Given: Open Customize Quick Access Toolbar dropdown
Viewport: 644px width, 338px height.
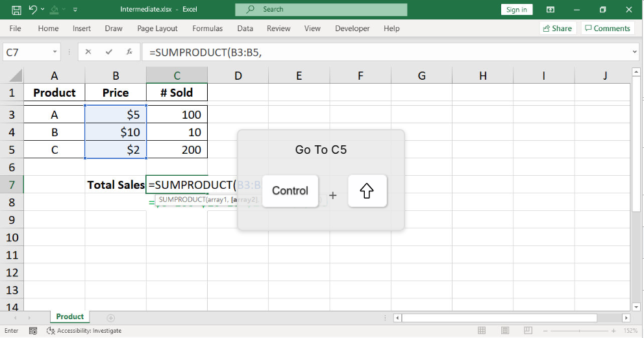Looking at the screenshot, I should coord(75,10).
